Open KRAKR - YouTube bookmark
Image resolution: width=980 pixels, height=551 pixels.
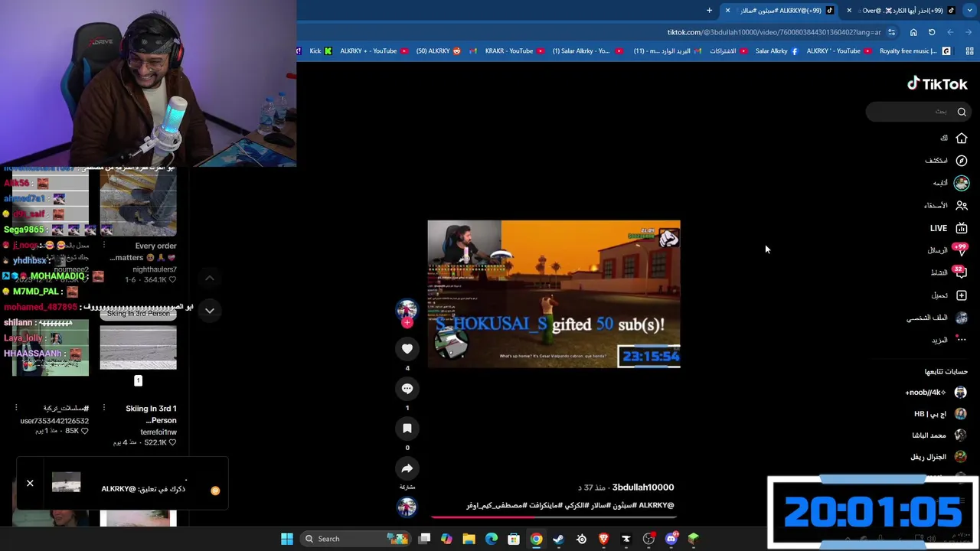click(x=514, y=51)
